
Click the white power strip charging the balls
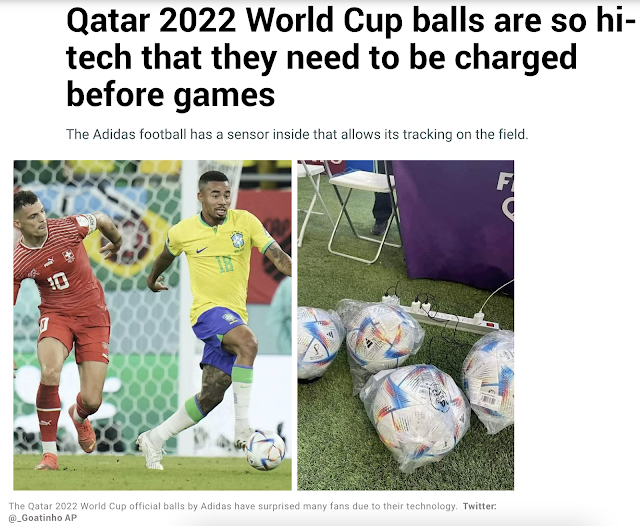[x=441, y=314]
